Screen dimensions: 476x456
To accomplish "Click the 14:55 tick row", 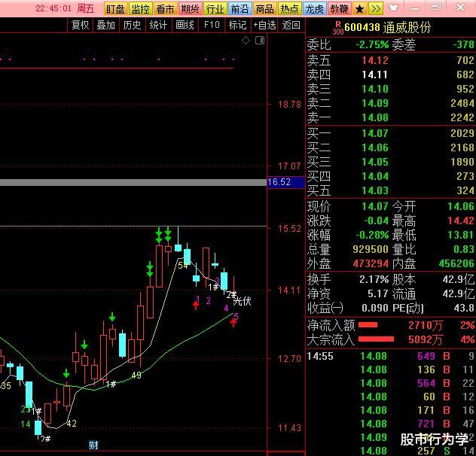I will point(391,356).
